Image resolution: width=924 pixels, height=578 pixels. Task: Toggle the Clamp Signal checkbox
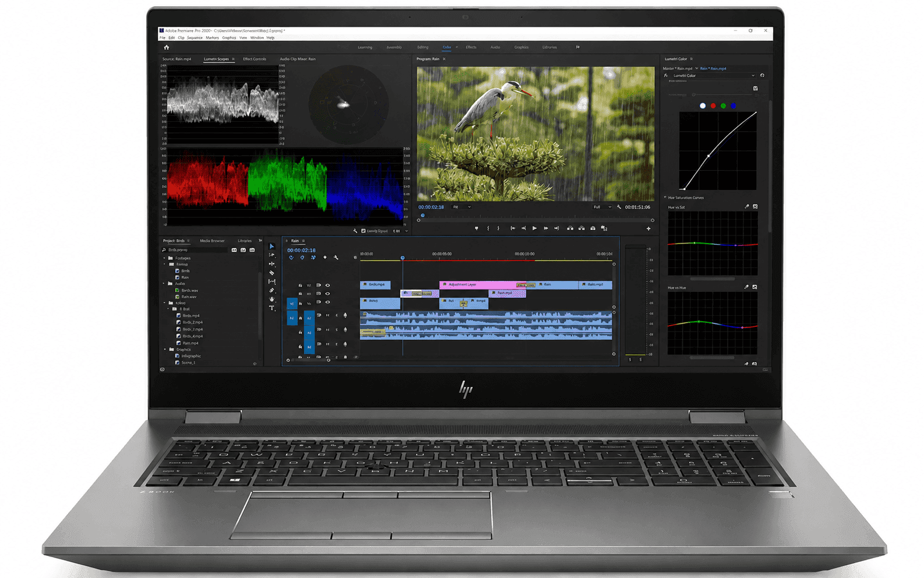click(x=364, y=231)
